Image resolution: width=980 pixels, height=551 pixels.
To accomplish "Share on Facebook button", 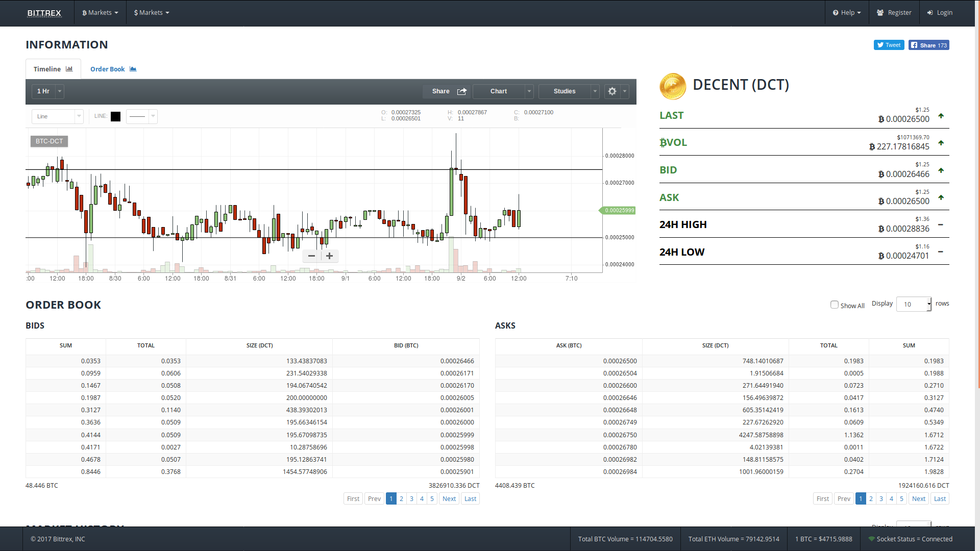I will [928, 45].
